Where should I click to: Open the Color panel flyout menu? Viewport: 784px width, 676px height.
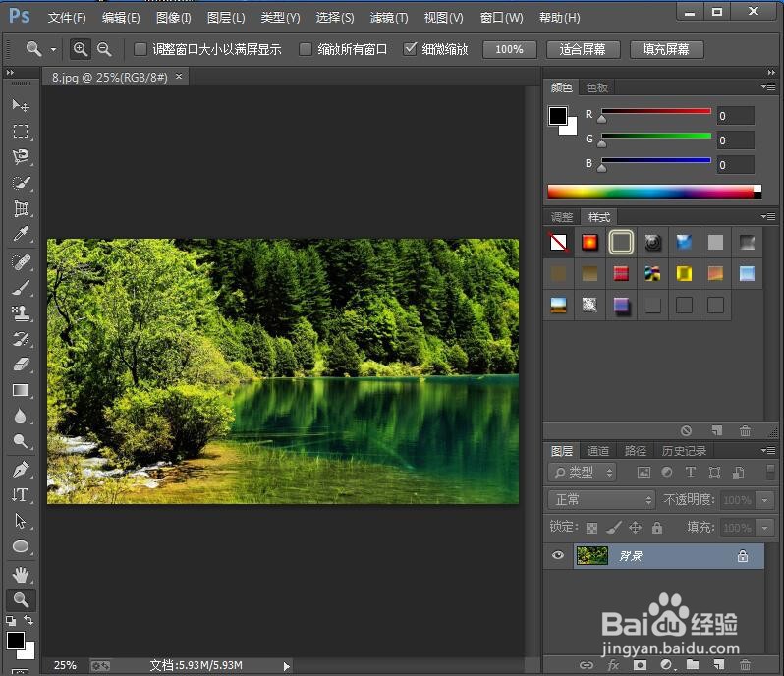pyautogui.click(x=769, y=87)
